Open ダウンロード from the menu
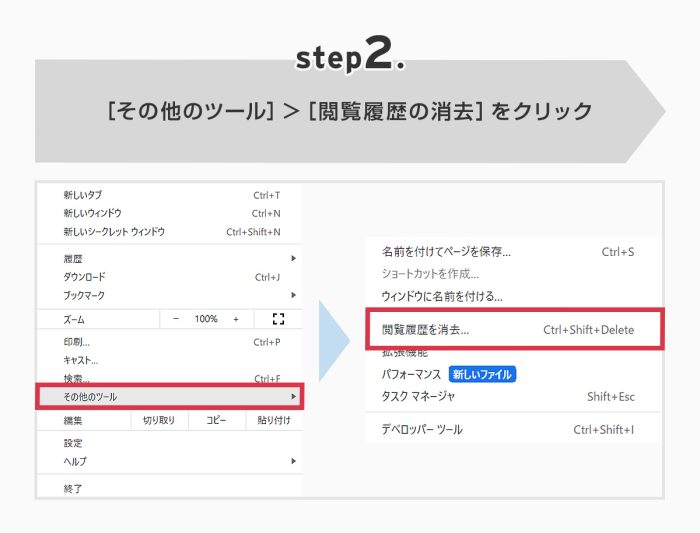The height and width of the screenshot is (533, 700). click(x=84, y=277)
